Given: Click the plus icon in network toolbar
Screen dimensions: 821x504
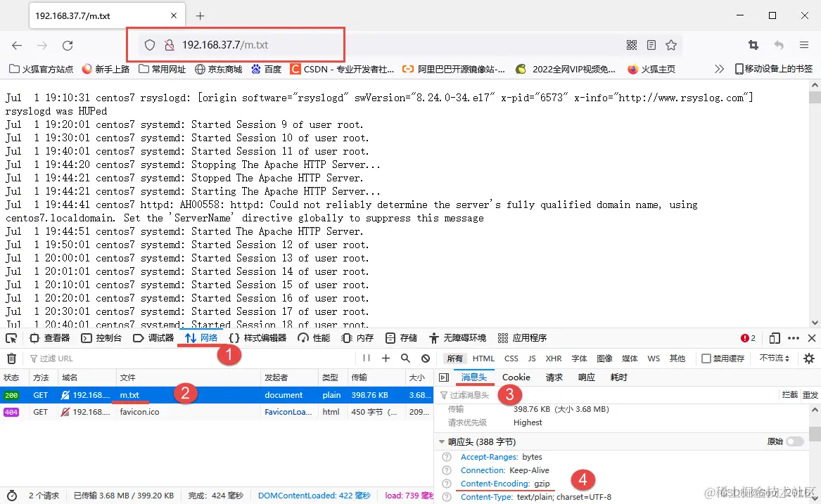Looking at the screenshot, I should click(386, 358).
